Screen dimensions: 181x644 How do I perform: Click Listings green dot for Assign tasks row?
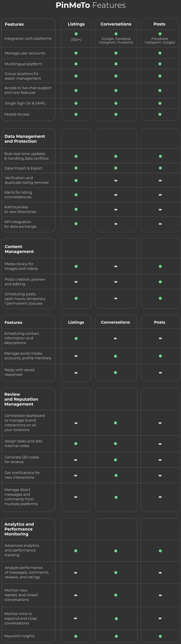click(76, 444)
